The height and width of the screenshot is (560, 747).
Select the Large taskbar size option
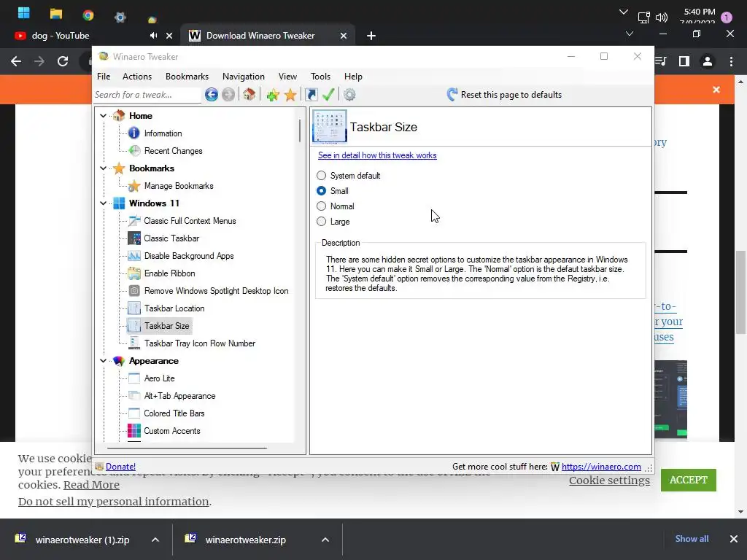[322, 222]
